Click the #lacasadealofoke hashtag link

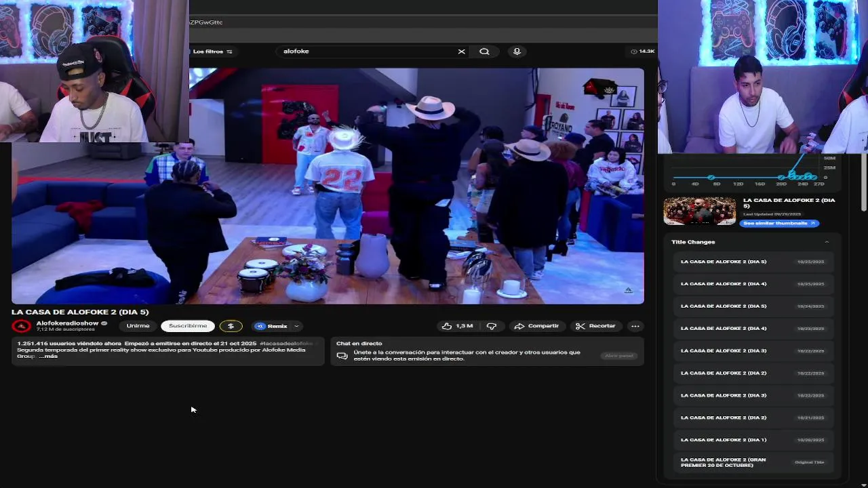click(x=286, y=344)
